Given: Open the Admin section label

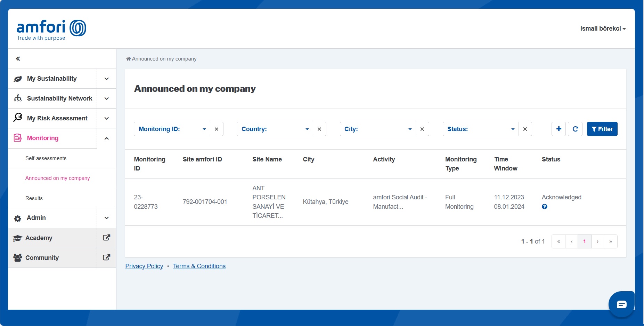Looking at the screenshot, I should (36, 218).
